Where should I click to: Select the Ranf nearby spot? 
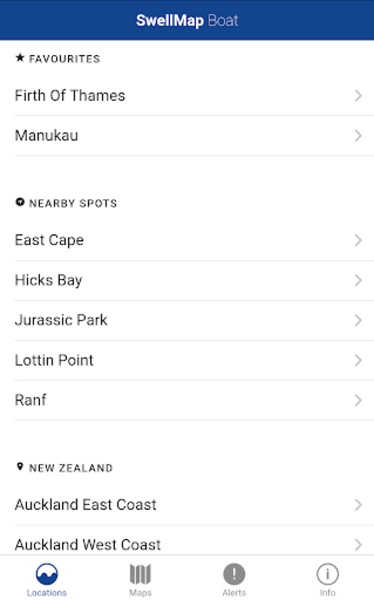194,400
